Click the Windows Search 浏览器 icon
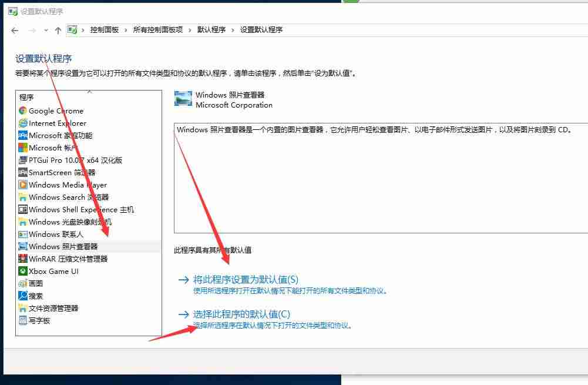588x385 pixels. [23, 197]
